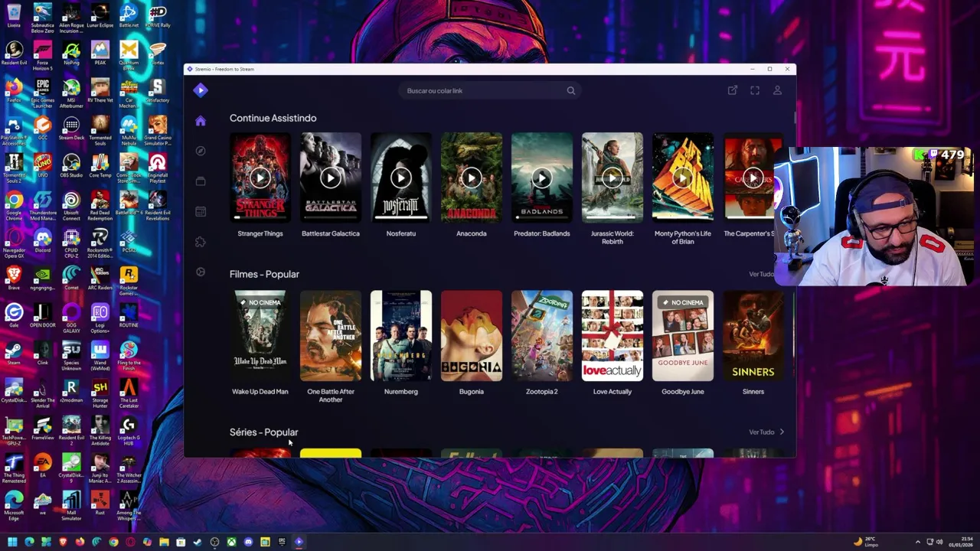Viewport: 980px width, 551px height.
Task: Resume Nosferatu via play button
Action: pyautogui.click(x=401, y=178)
